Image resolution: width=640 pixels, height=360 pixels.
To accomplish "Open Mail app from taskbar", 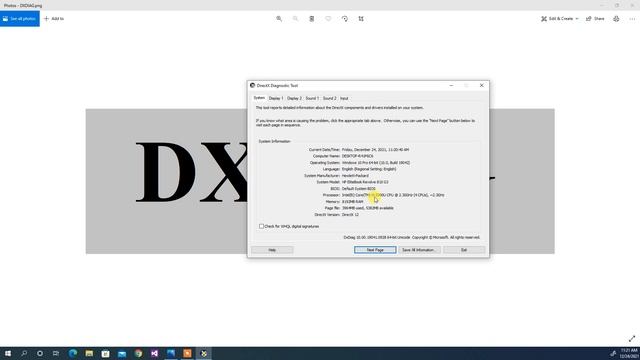I will point(122,353).
